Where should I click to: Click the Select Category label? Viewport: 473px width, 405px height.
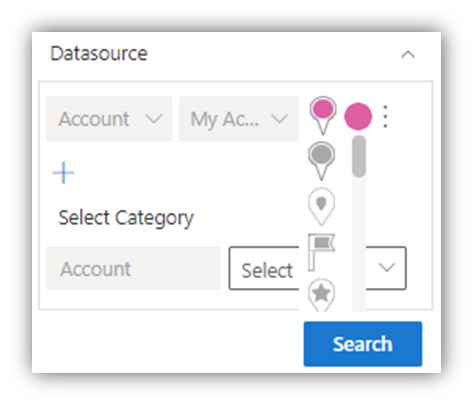tap(126, 218)
